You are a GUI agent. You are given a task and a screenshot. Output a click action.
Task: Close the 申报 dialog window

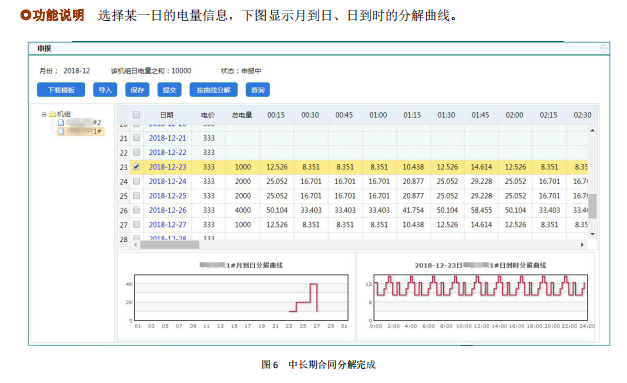click(603, 48)
